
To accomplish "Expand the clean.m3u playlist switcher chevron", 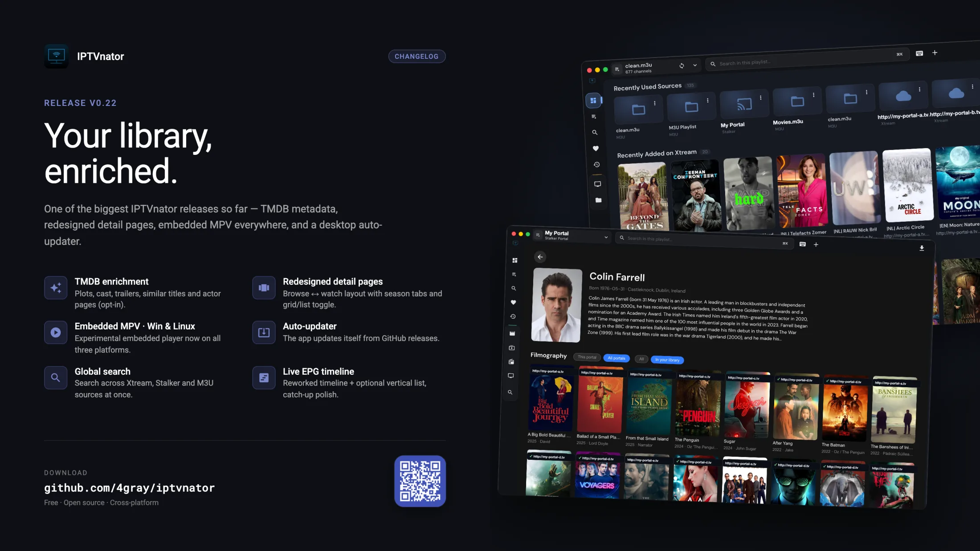I will tap(695, 65).
